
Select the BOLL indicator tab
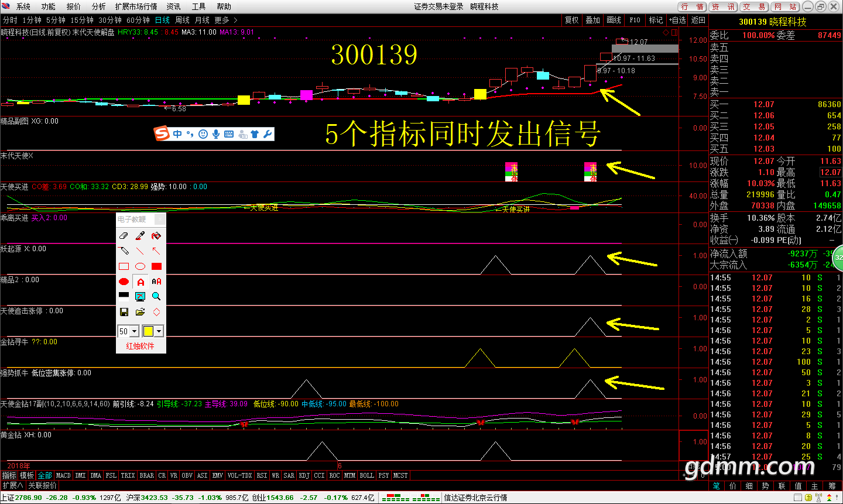tap(366, 475)
